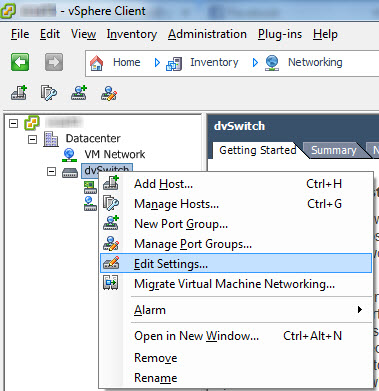Screen dimensions: 379x391
Task: Click the Manage Port Groups menu icon
Action: [x=111, y=243]
